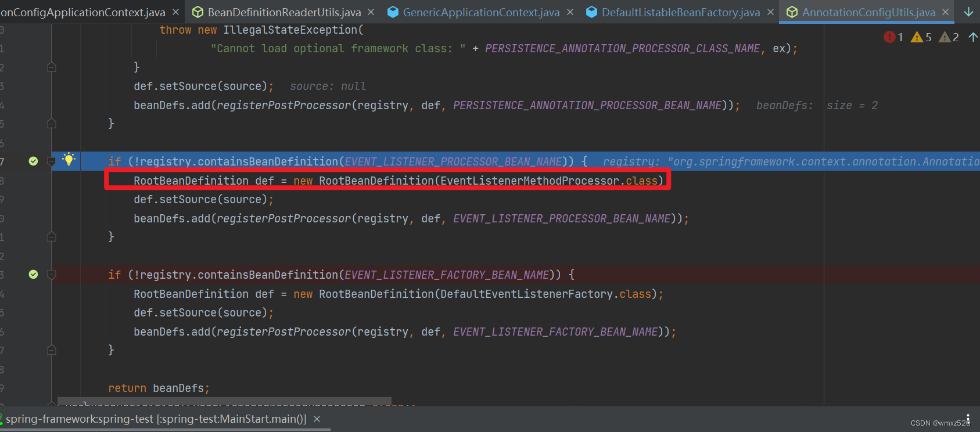Select the spring-test MainStart.main() run tab
Screen dimensions: 980x432
click(156, 419)
